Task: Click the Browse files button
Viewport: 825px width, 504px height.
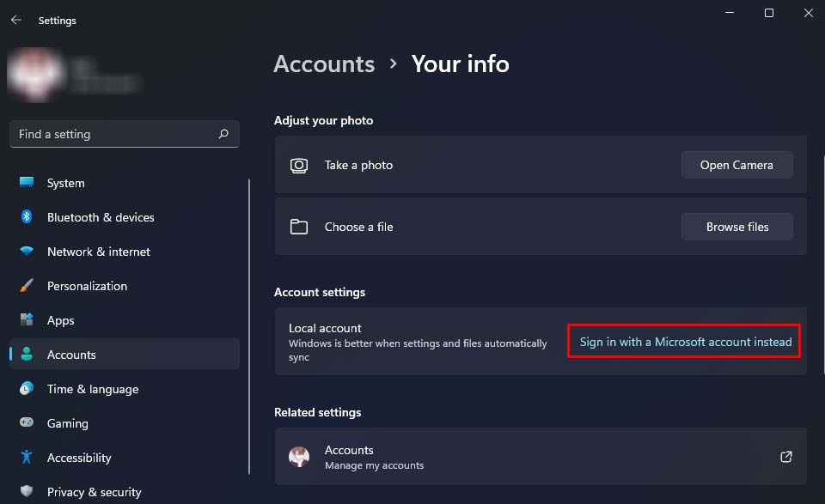Action: [x=736, y=227]
